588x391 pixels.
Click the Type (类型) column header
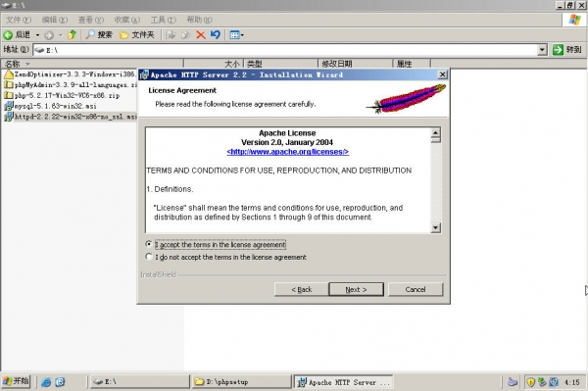pyautogui.click(x=280, y=64)
